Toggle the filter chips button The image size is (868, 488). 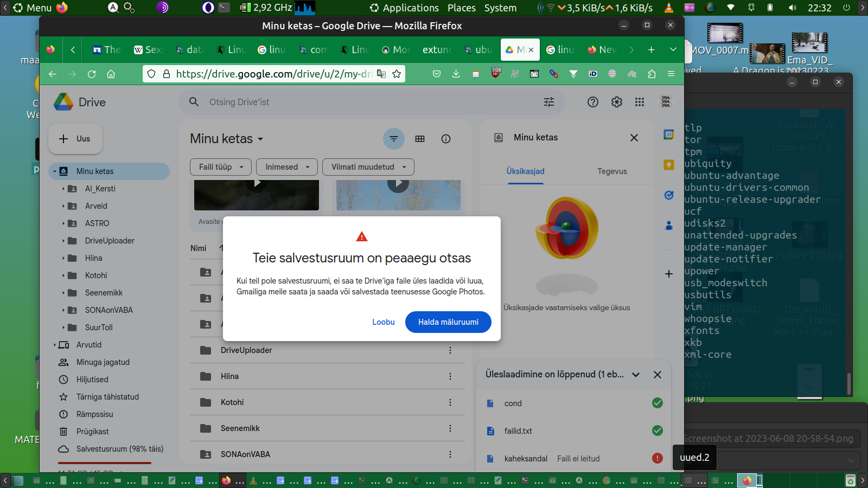[394, 139]
